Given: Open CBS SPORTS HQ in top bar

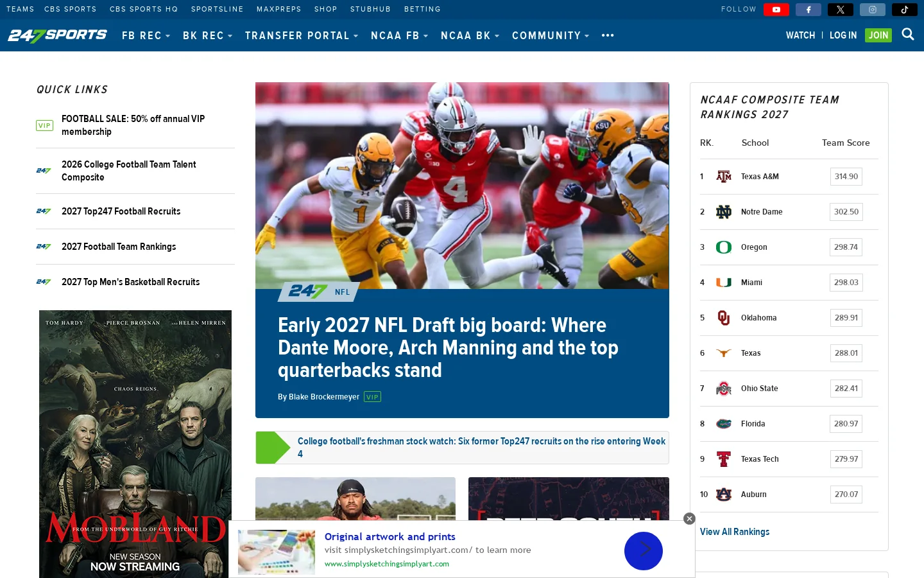Looking at the screenshot, I should click(144, 10).
